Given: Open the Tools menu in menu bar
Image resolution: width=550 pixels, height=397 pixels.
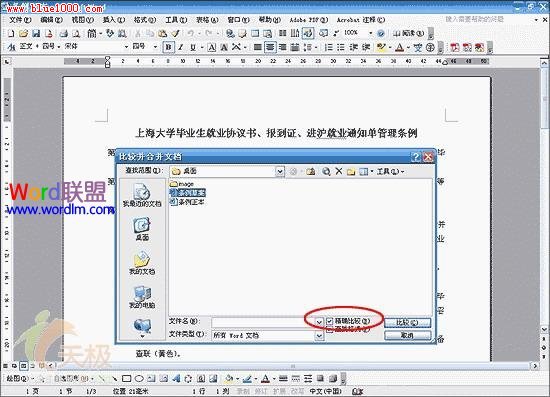Looking at the screenshot, I should (176, 20).
